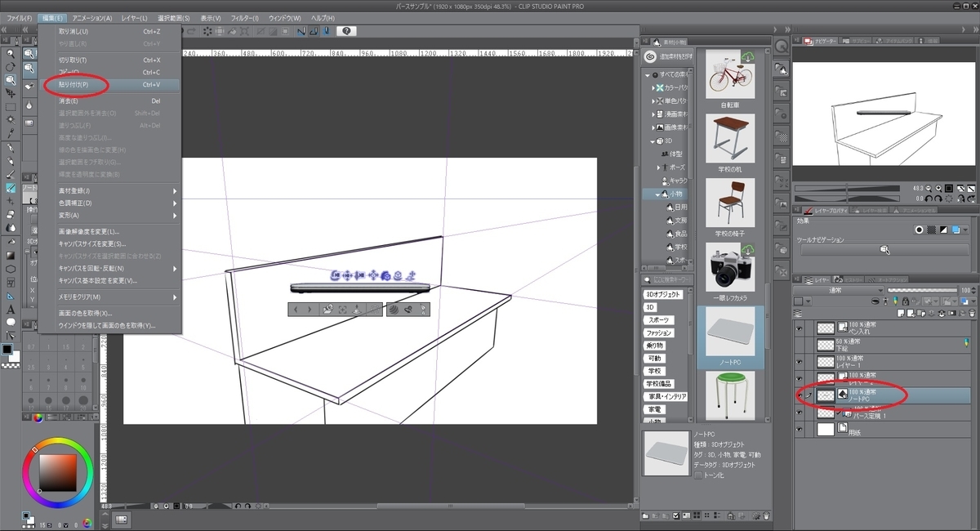Toggle visibility eye of パース定規 1 layer

pyautogui.click(x=800, y=412)
